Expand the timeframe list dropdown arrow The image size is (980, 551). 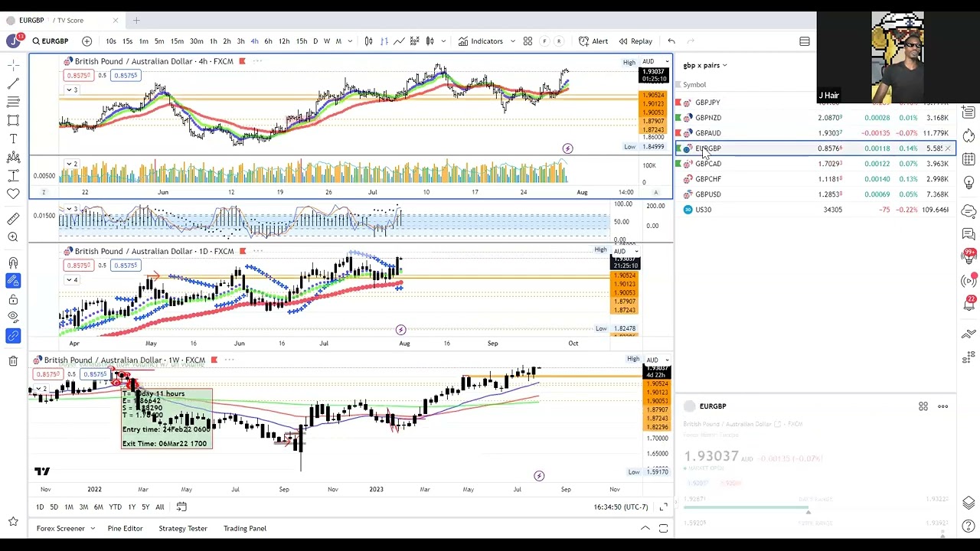[x=350, y=41]
